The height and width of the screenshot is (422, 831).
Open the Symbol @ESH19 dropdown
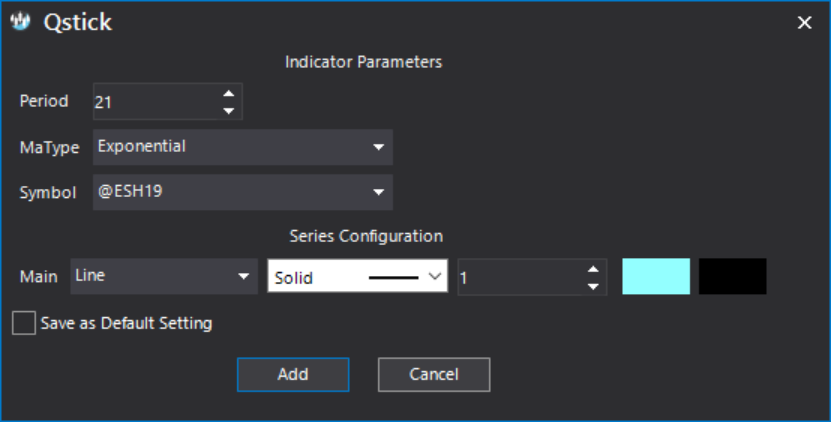point(243,192)
